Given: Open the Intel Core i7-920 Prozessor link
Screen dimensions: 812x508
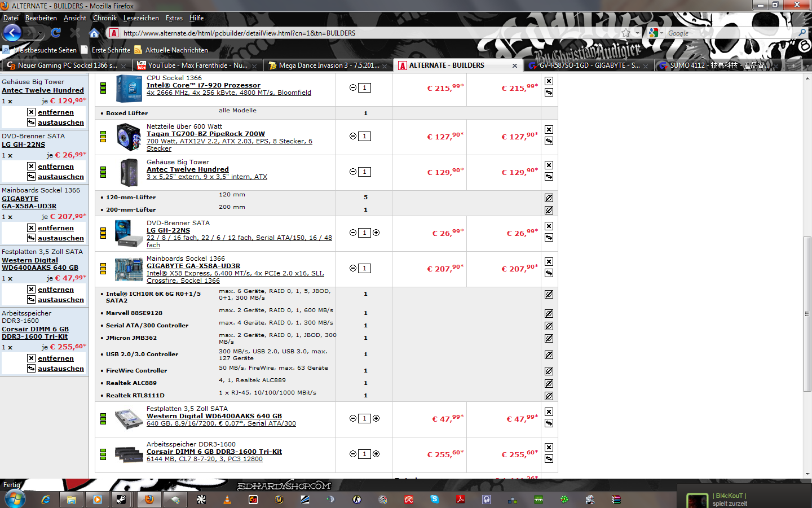Looking at the screenshot, I should tap(204, 85).
